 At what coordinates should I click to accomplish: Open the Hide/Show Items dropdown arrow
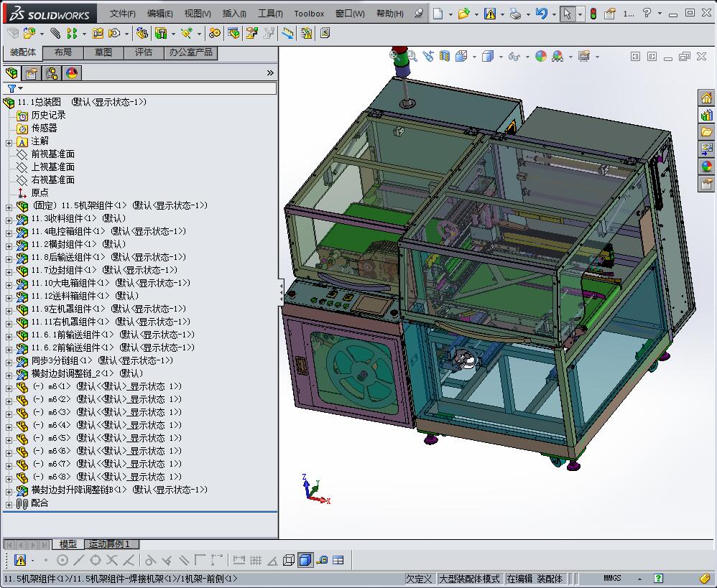tap(527, 57)
